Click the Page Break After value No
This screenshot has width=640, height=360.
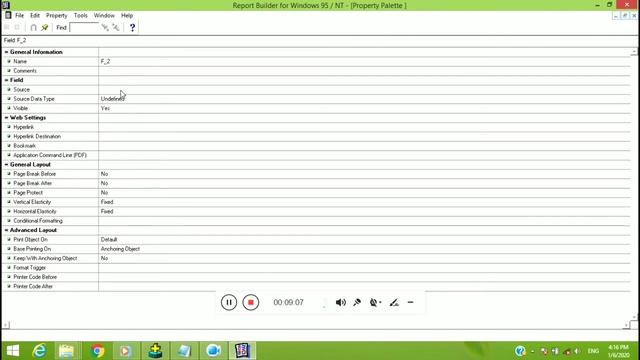click(104, 183)
